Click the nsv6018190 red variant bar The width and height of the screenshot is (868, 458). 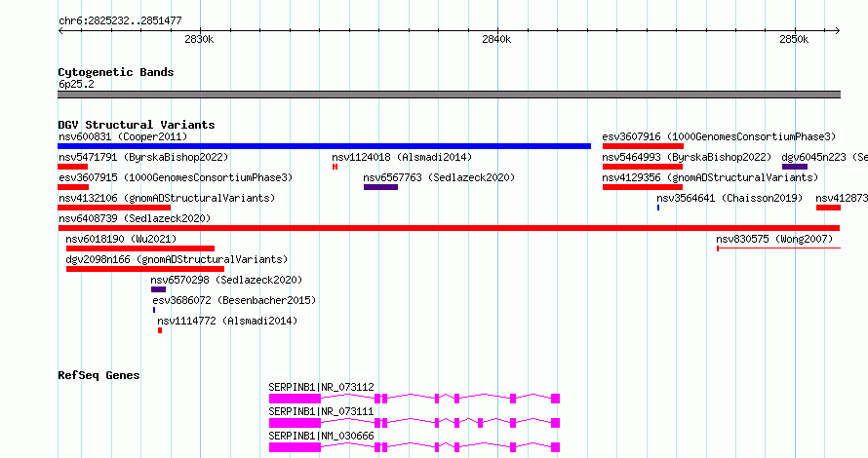tap(140, 248)
